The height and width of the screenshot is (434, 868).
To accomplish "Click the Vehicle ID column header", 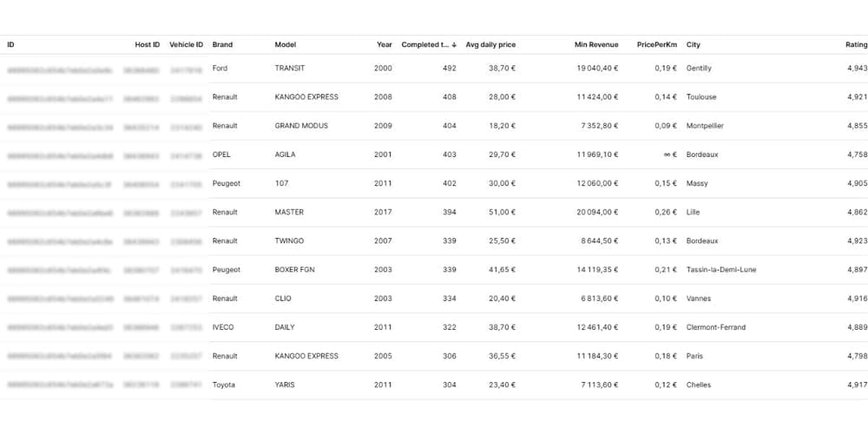I will tap(186, 45).
